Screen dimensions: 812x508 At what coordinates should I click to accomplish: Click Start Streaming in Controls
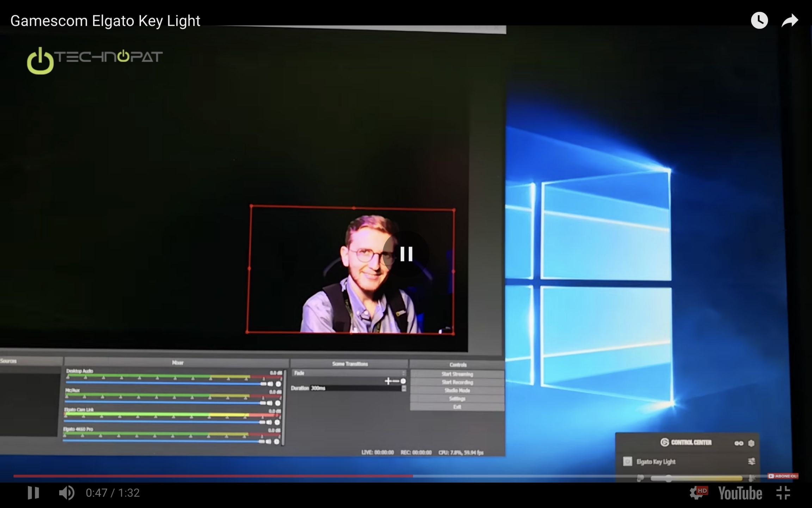coord(457,374)
